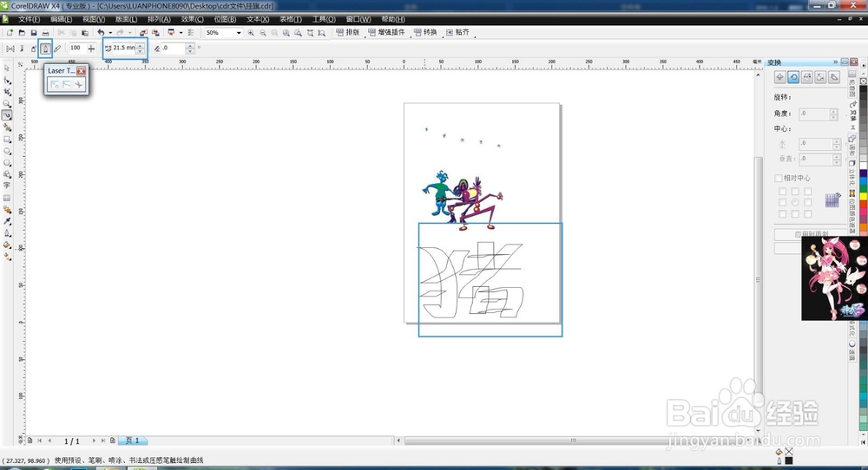The height and width of the screenshot is (470, 868).
Task: Select the Polygon tool
Action: 7,163
